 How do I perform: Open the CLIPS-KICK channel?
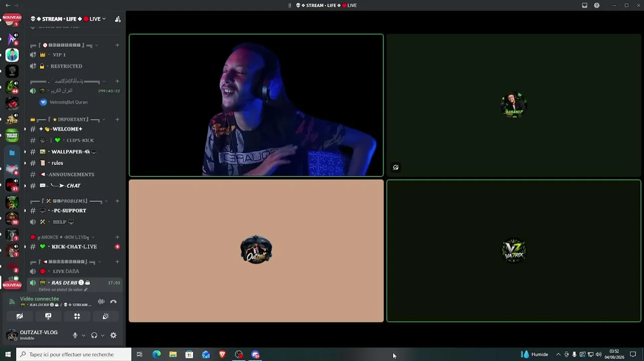pyautogui.click(x=73, y=140)
